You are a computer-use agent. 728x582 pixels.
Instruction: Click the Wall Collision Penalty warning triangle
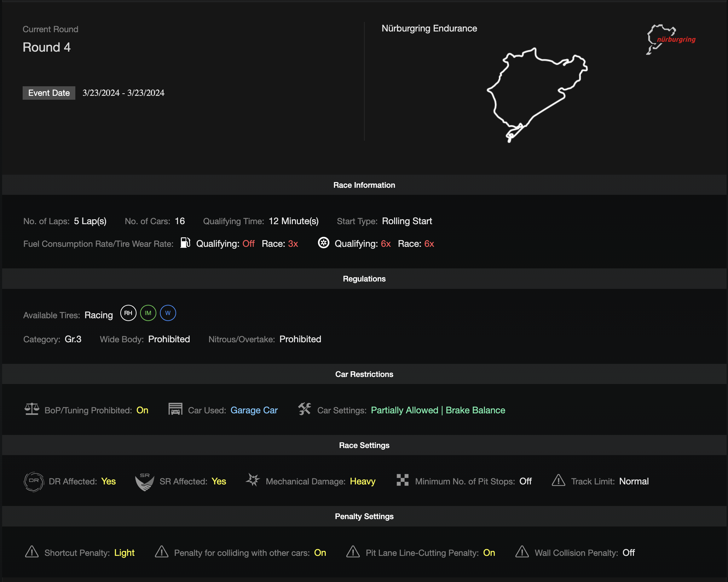coord(522,552)
